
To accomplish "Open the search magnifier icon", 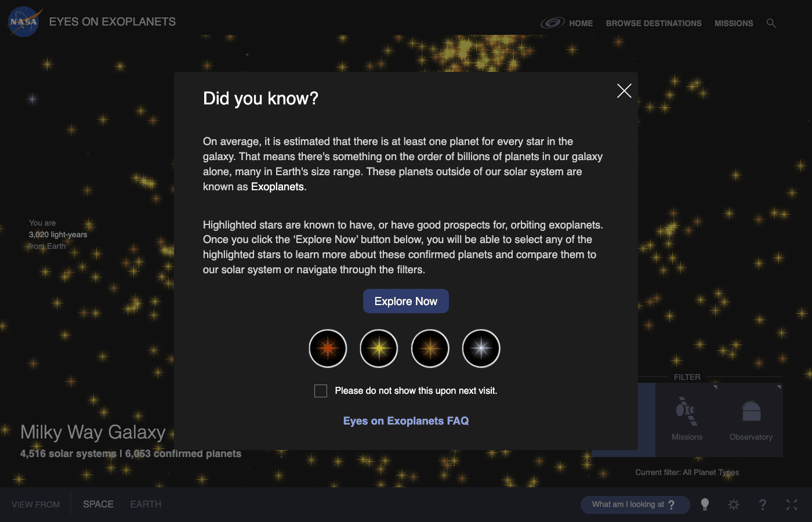I will point(771,23).
